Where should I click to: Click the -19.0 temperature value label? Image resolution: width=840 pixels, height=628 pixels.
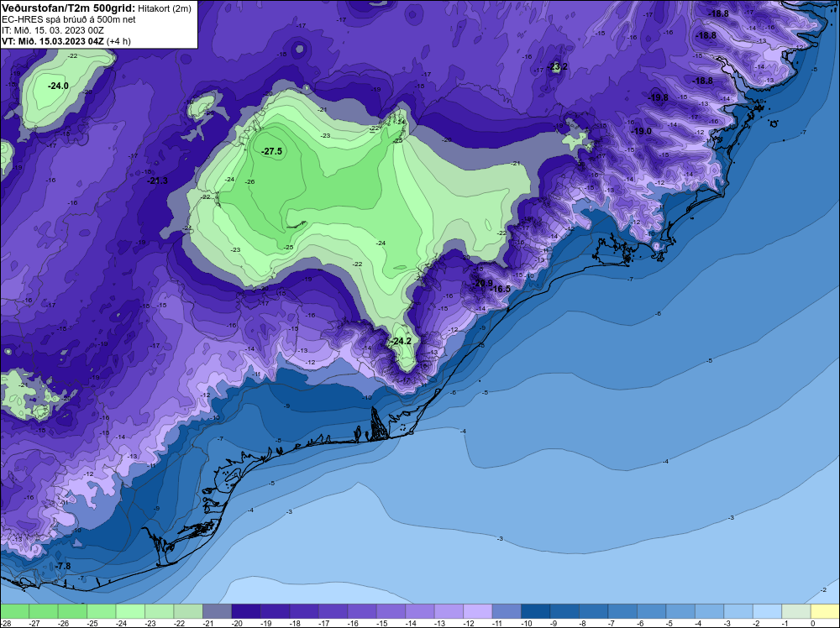tap(641, 131)
